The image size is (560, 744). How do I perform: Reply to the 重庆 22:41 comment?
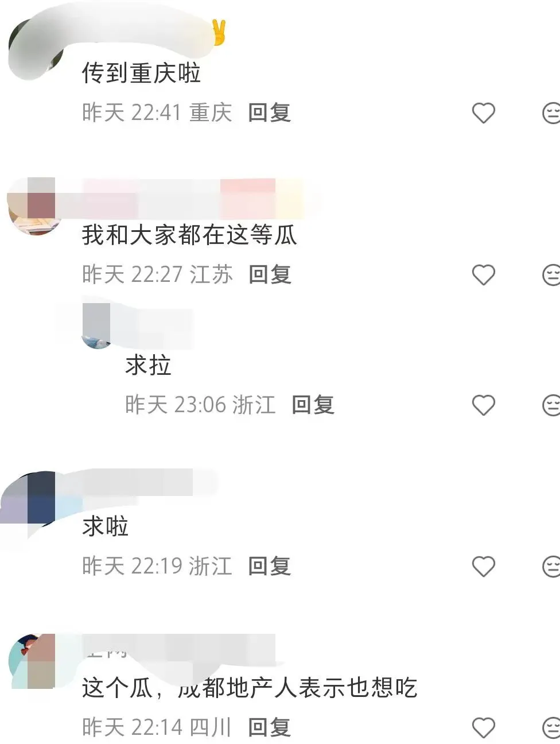coord(270,113)
